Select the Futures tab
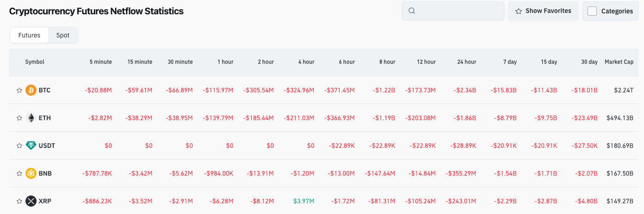The image size is (644, 214). click(x=29, y=35)
